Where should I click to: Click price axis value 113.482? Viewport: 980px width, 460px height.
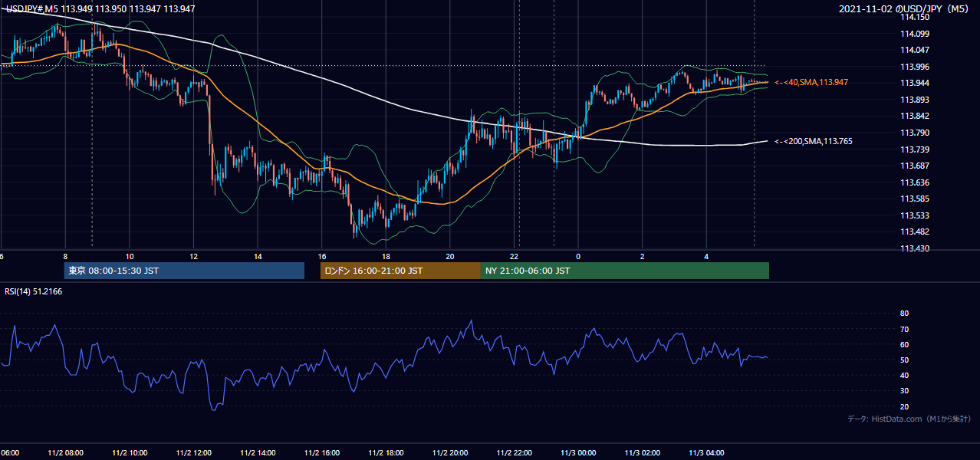(x=913, y=232)
